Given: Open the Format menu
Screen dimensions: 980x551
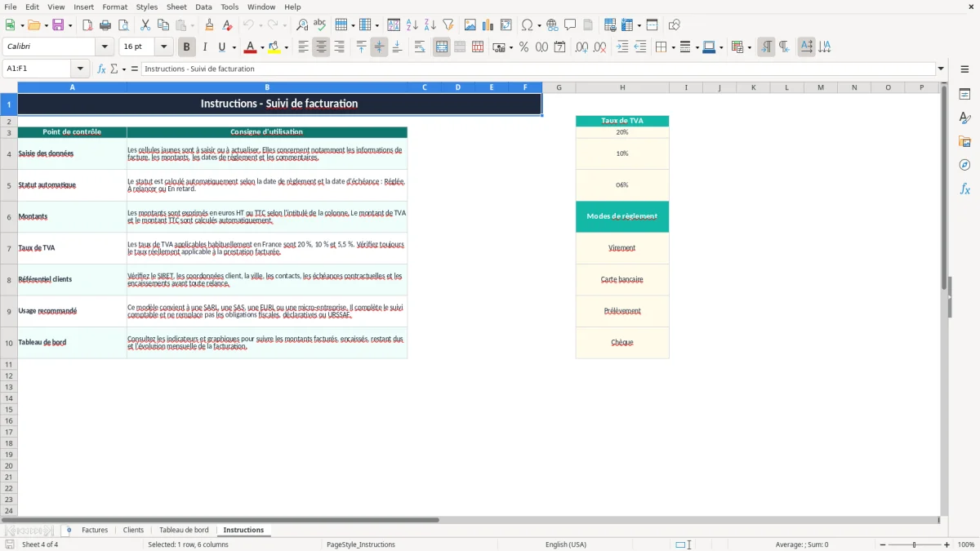Looking at the screenshot, I should (115, 7).
